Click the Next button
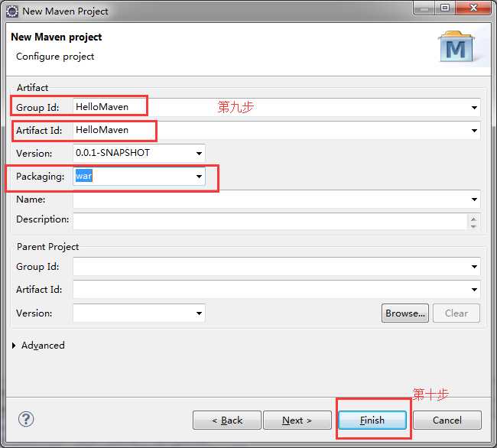The width and height of the screenshot is (497, 448). coord(297,420)
